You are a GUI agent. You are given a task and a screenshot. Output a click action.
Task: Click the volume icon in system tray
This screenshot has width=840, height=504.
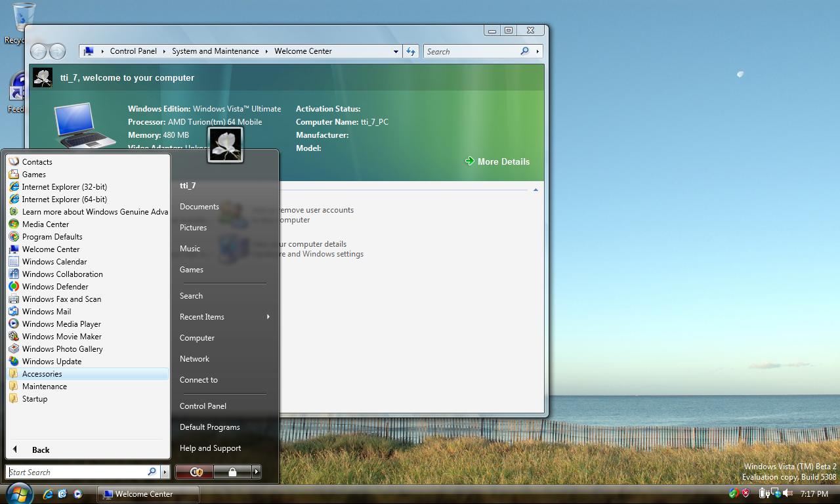[x=787, y=493]
